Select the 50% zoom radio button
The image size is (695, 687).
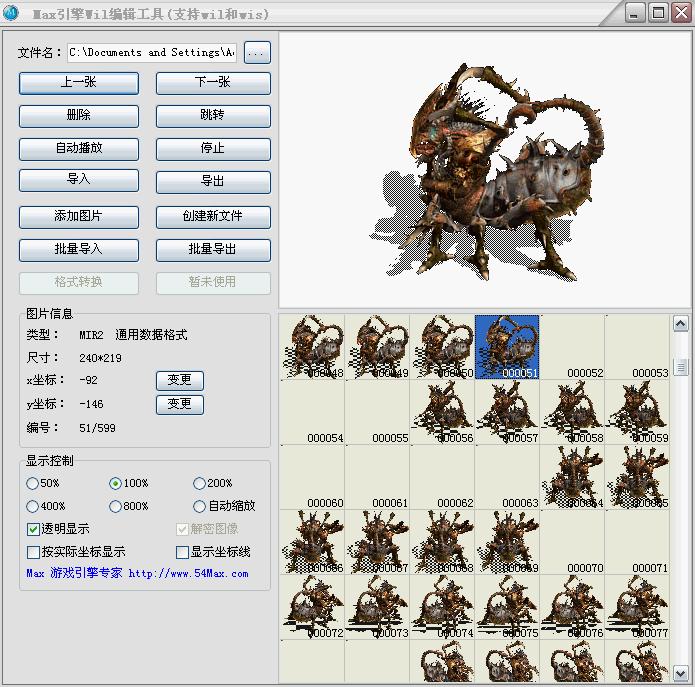pos(33,484)
